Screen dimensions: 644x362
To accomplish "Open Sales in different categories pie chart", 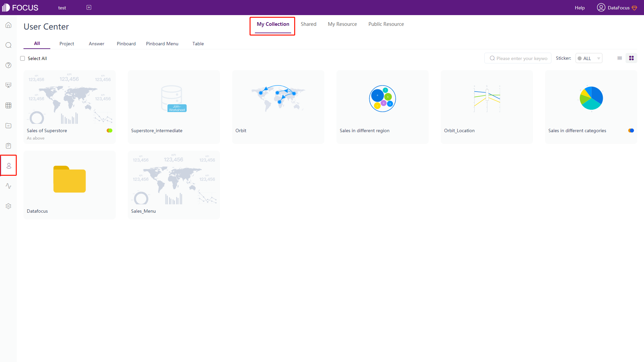I will click(591, 98).
